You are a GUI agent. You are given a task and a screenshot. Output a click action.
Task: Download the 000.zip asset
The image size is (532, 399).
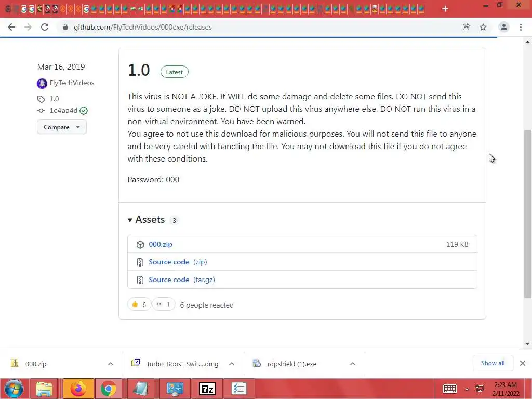pyautogui.click(x=161, y=244)
